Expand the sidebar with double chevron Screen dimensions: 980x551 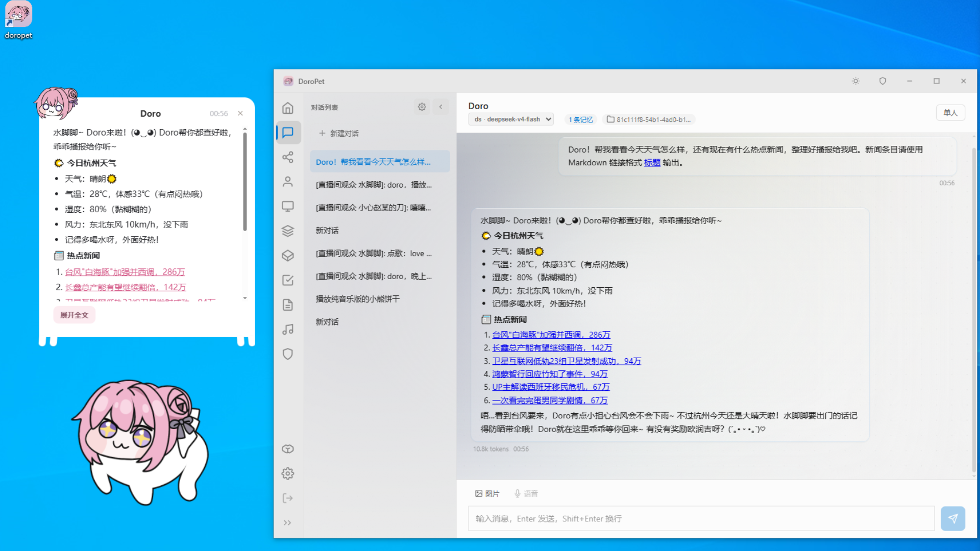click(287, 522)
